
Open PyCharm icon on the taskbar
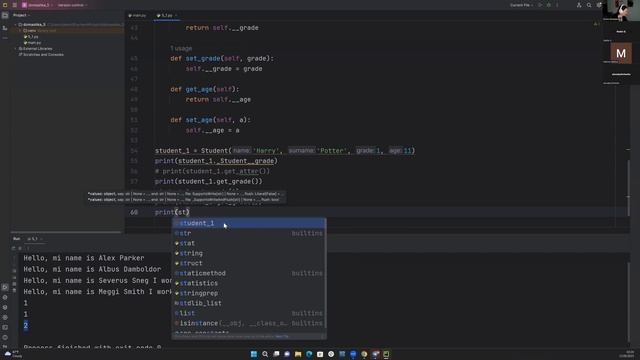pos(386,354)
